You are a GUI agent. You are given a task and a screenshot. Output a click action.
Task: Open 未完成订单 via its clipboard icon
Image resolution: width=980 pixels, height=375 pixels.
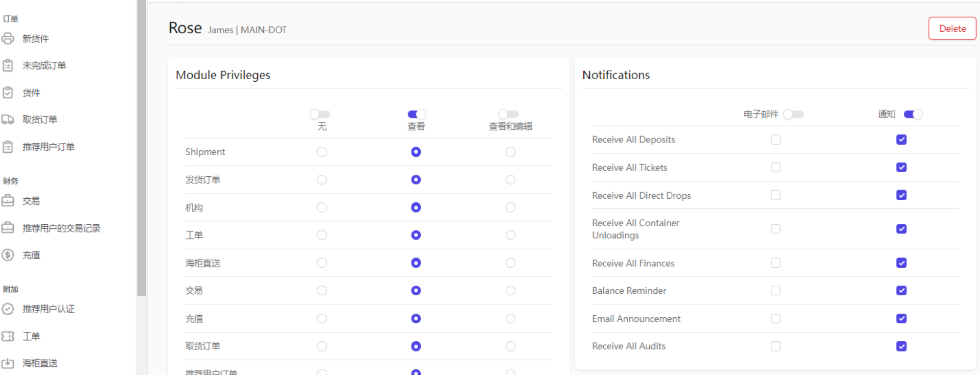pyautogui.click(x=8, y=65)
